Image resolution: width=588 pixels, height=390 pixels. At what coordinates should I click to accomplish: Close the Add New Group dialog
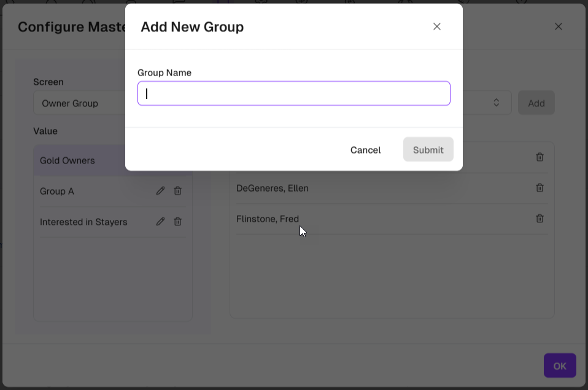coord(437,26)
